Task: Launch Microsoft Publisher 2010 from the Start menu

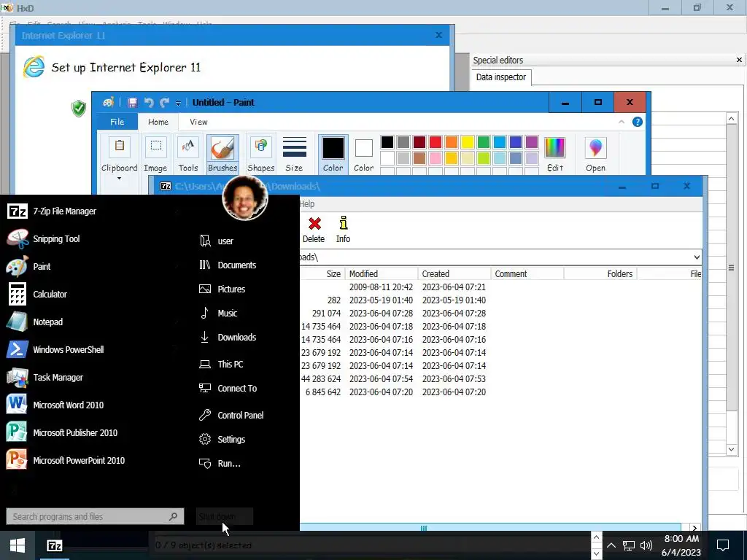Action: point(90,432)
